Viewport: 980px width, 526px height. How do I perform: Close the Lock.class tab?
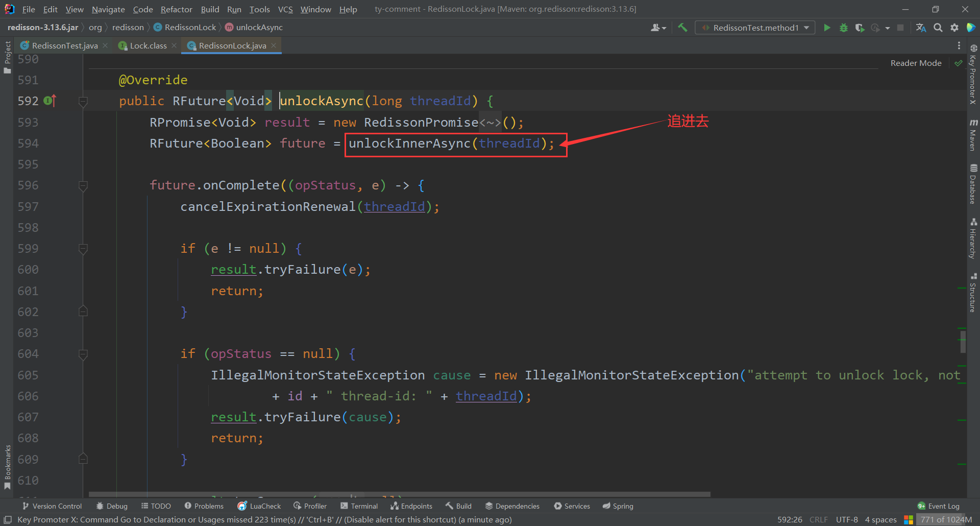(x=174, y=45)
